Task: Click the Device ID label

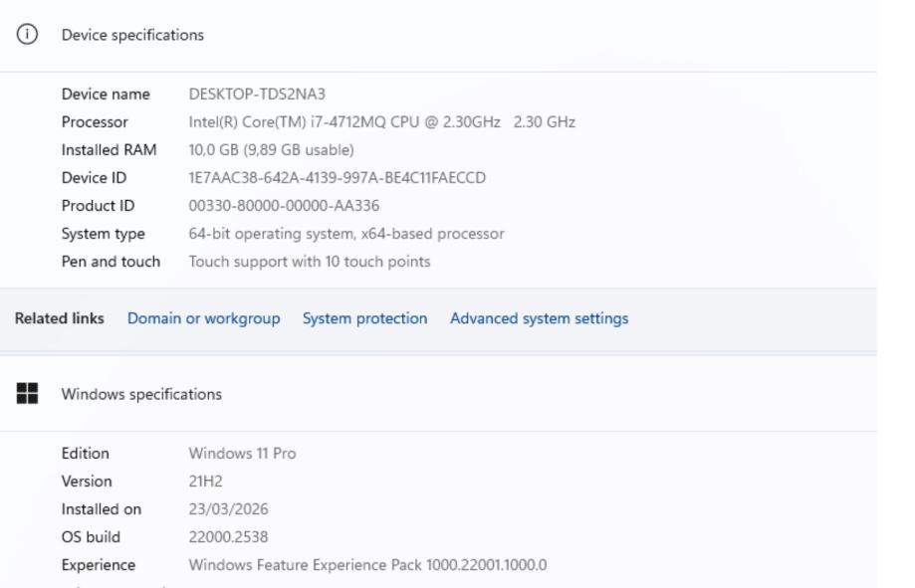Action: coord(94,178)
